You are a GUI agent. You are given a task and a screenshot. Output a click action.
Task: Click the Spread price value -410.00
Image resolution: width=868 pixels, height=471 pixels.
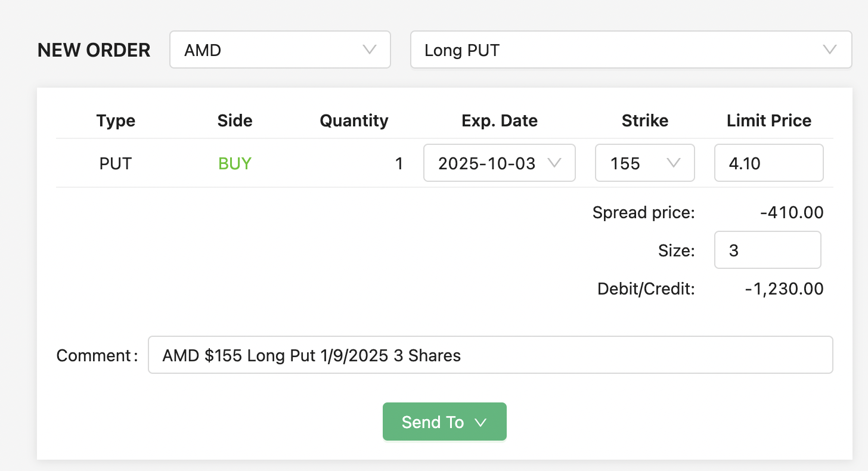coord(792,212)
